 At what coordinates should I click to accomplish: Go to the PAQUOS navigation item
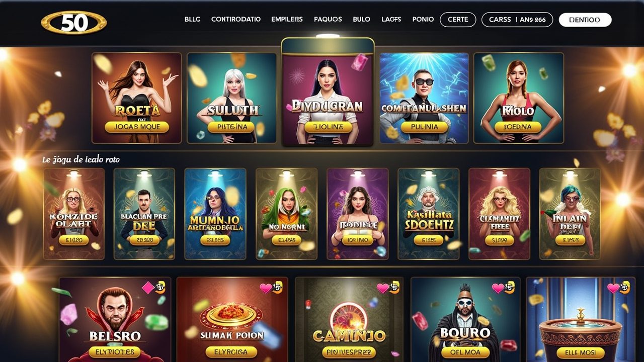(328, 19)
